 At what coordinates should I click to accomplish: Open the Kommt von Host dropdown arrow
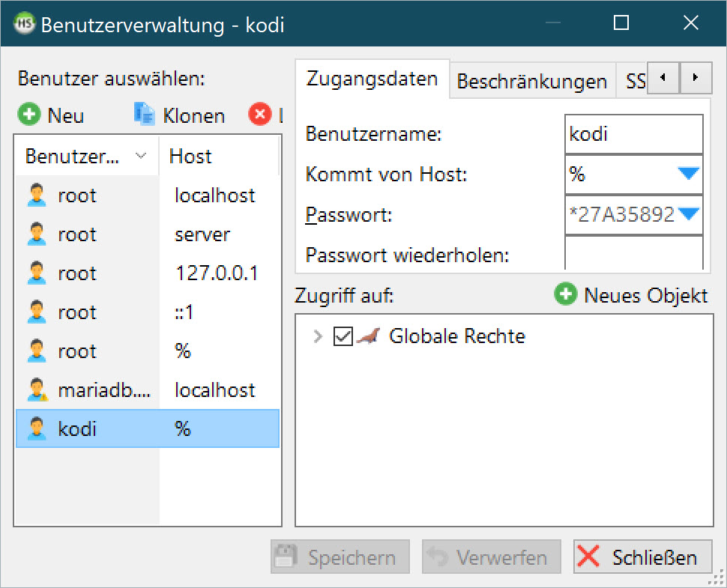point(688,174)
